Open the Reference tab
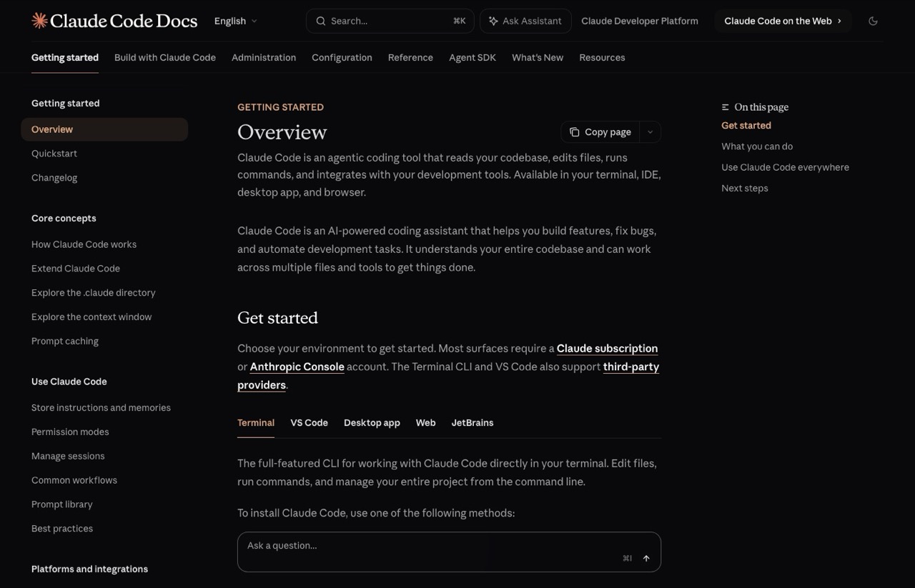Viewport: 915px width, 588px height. (x=410, y=58)
